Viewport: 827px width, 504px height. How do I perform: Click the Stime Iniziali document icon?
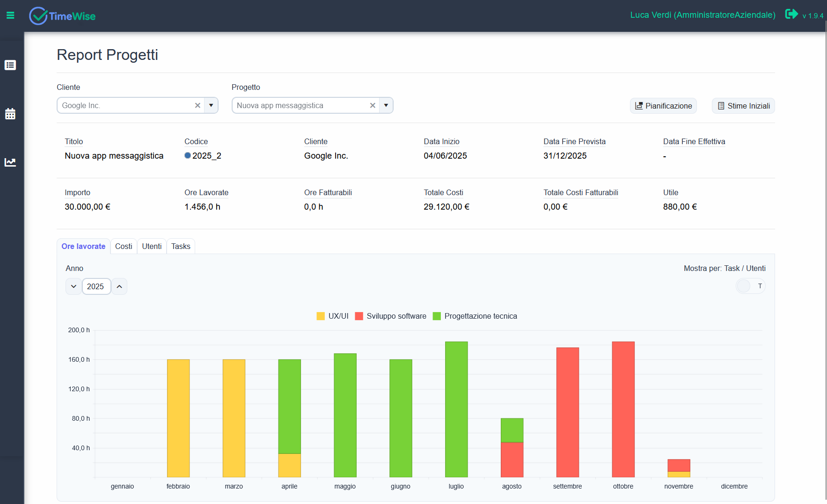pyautogui.click(x=721, y=105)
